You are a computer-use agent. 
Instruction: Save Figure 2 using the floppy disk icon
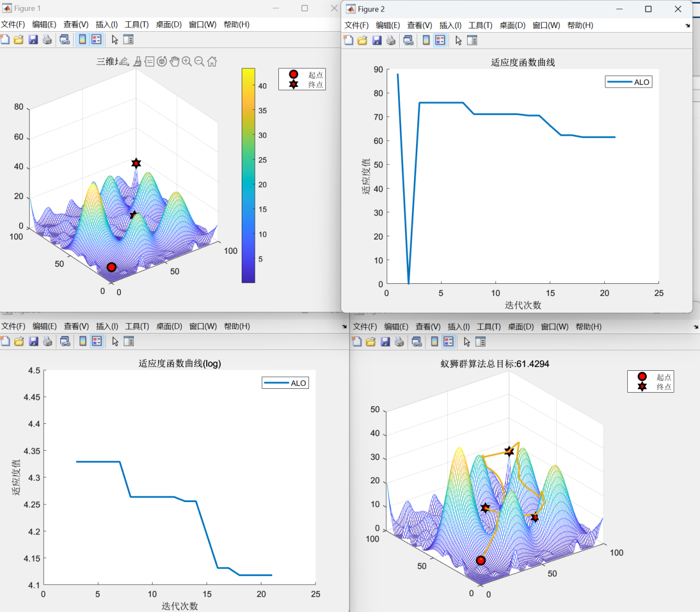pos(376,40)
